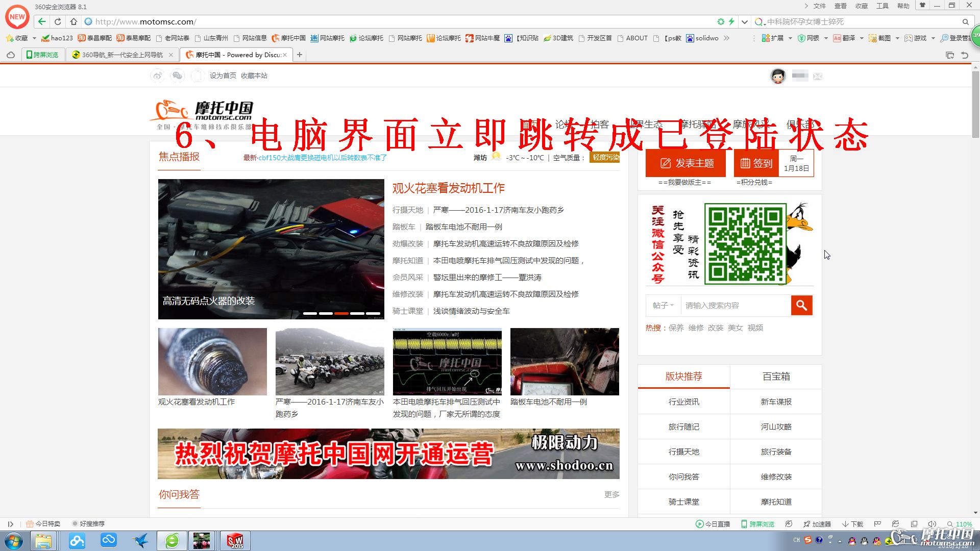Switch to the 360导航 browser tab
Viewport: 980px width, 551px height.
(x=122, y=55)
